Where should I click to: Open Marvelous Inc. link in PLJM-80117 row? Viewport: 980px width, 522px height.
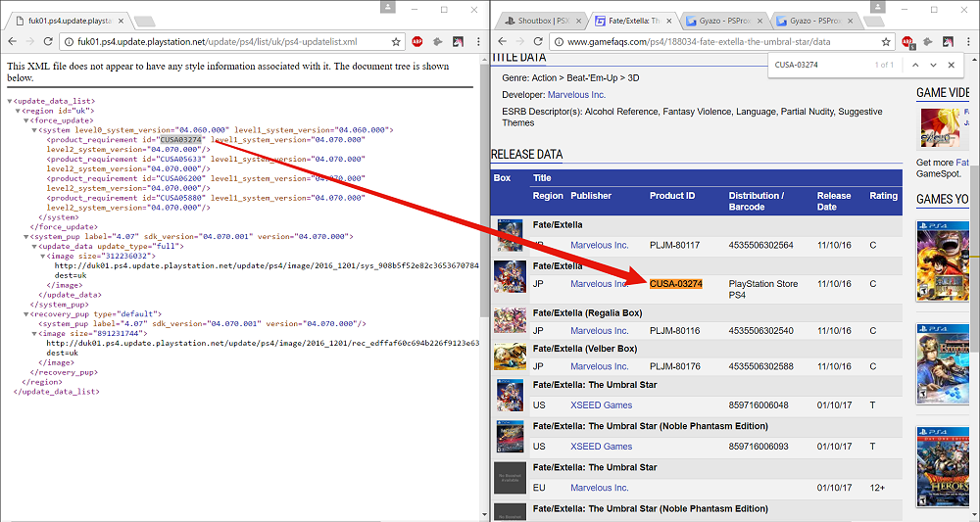600,246
